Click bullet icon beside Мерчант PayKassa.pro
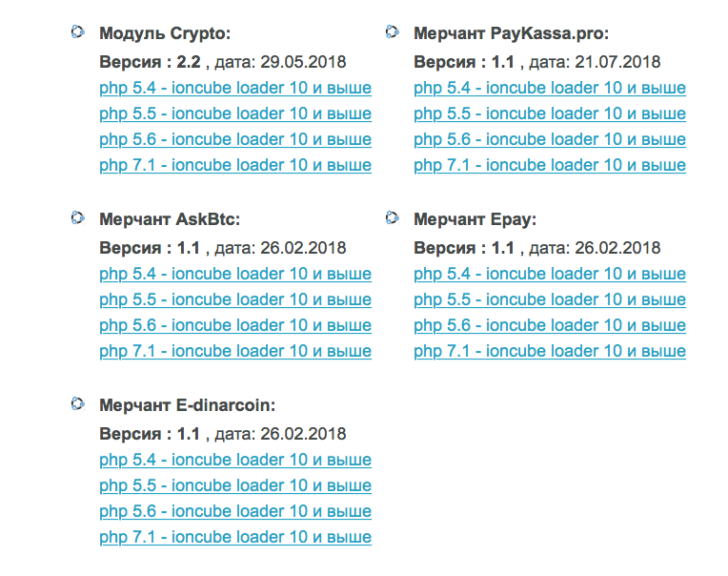Image resolution: width=728 pixels, height=576 pixels. (393, 32)
